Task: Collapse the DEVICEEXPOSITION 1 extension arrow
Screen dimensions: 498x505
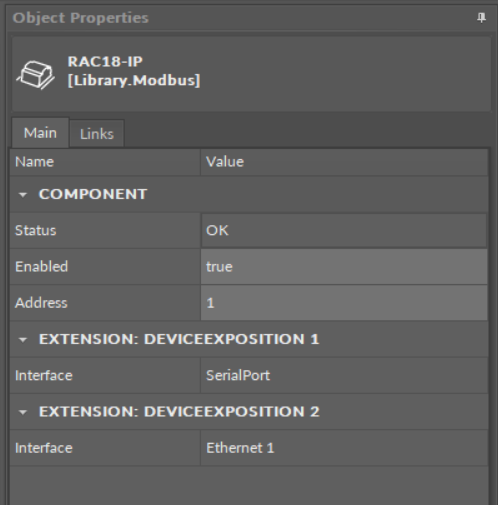Action: (23, 340)
